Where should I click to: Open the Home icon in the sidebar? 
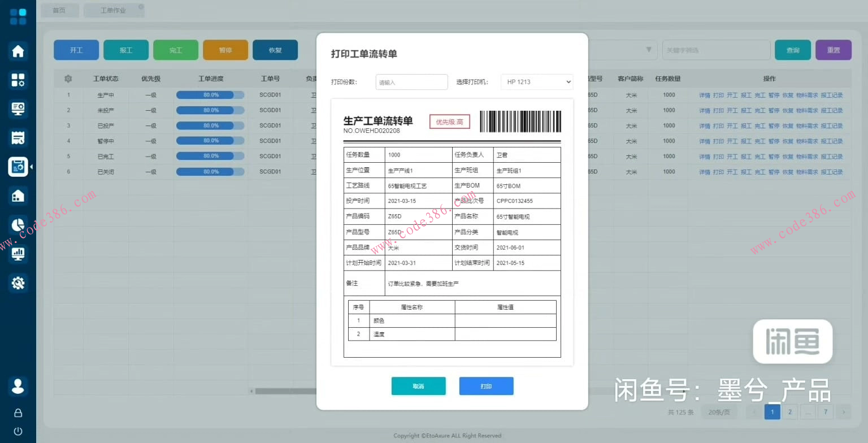(18, 51)
